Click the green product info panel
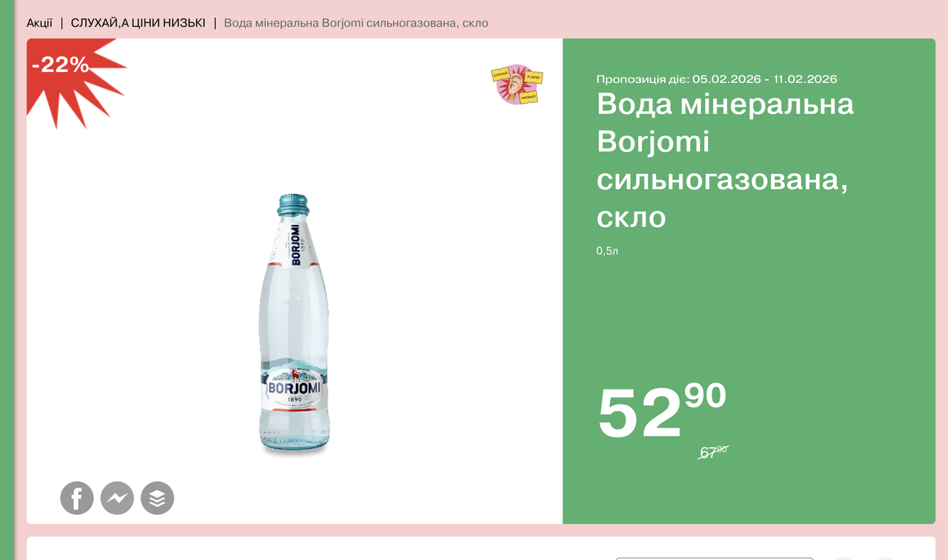 (x=749, y=281)
